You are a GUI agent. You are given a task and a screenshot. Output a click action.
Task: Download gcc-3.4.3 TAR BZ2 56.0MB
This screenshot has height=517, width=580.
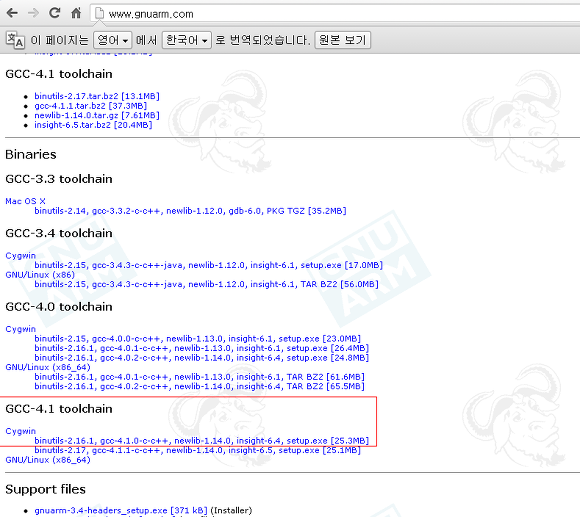point(206,284)
